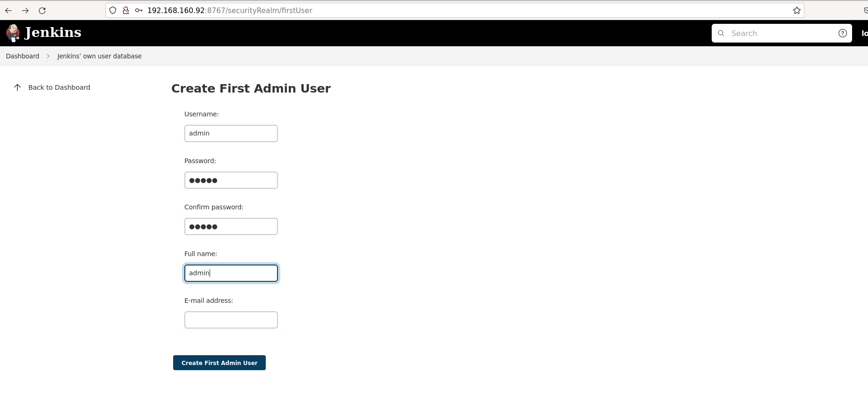Select the Confirm password field

pos(231,227)
